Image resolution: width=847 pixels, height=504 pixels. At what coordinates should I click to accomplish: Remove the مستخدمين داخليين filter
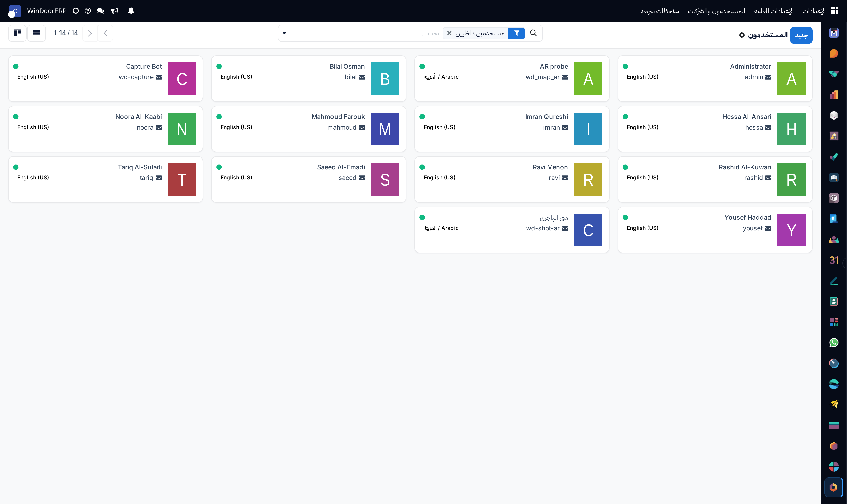[449, 33]
